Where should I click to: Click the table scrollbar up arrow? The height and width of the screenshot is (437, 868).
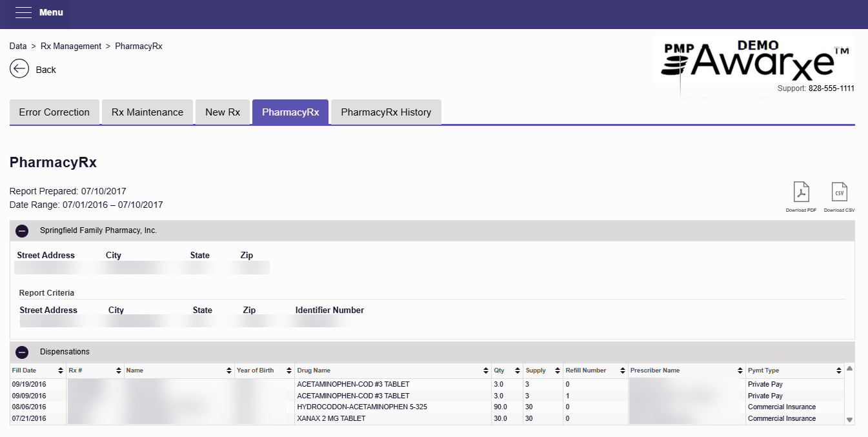coord(849,369)
